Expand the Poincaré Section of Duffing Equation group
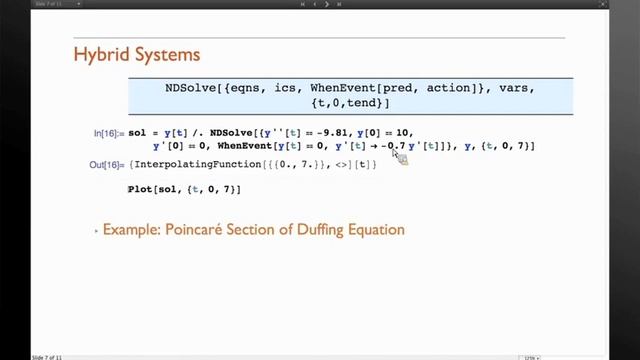This screenshot has height=360, width=640. 96,231
